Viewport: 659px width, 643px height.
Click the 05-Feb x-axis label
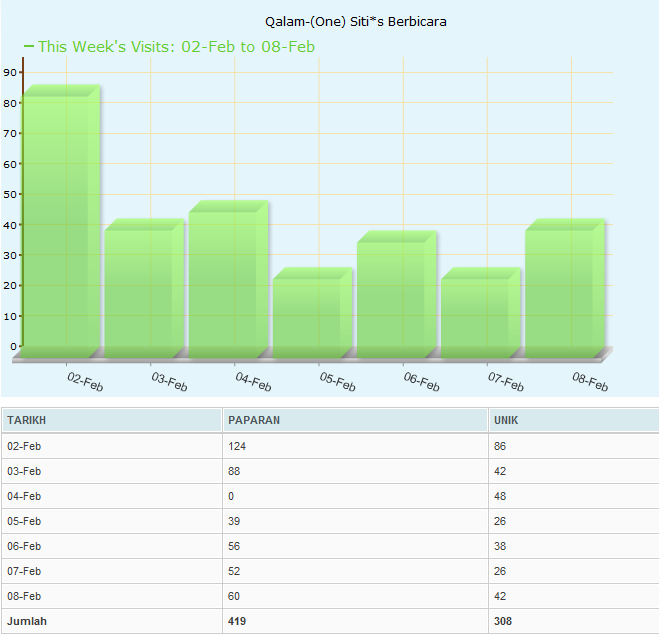point(337,382)
